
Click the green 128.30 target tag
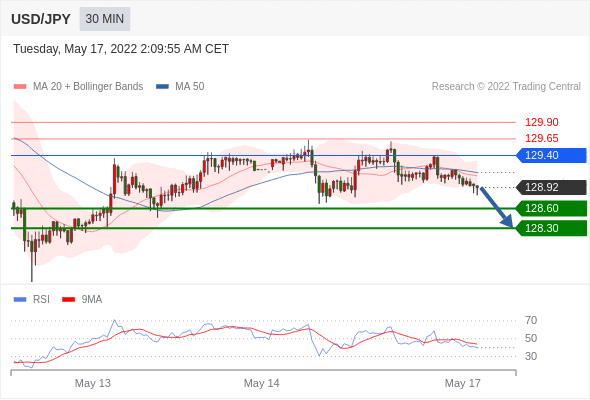(x=551, y=228)
